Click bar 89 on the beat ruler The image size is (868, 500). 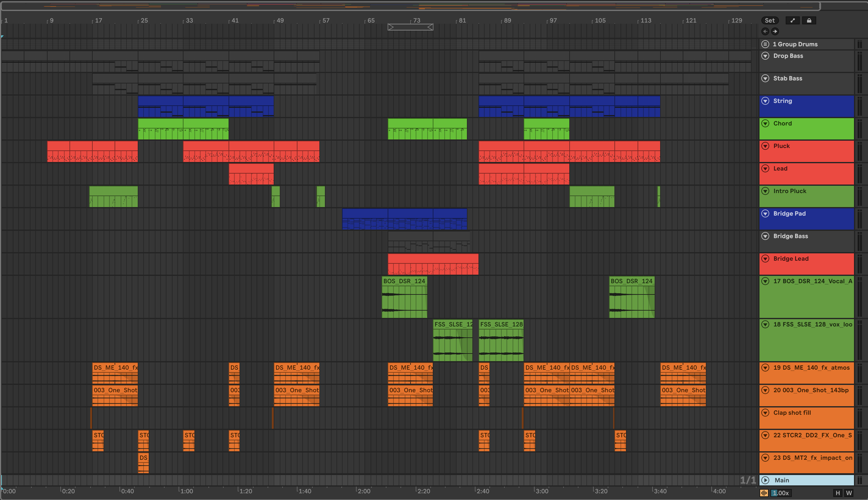tap(507, 21)
